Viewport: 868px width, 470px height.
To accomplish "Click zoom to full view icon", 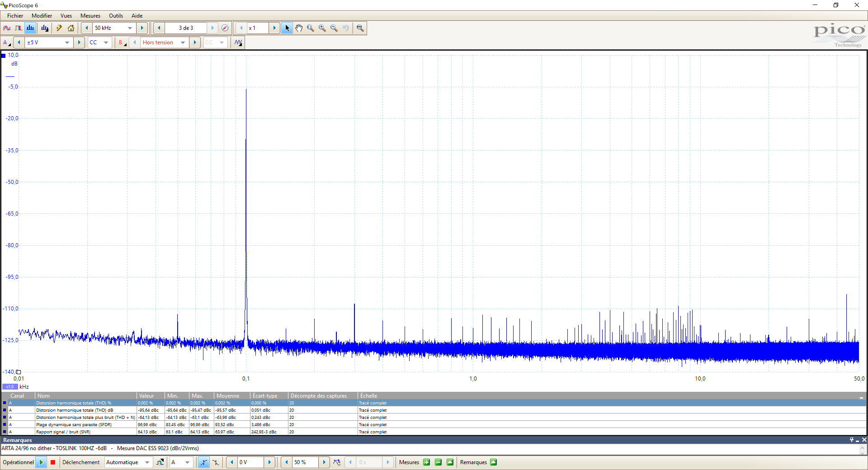I will pos(360,28).
